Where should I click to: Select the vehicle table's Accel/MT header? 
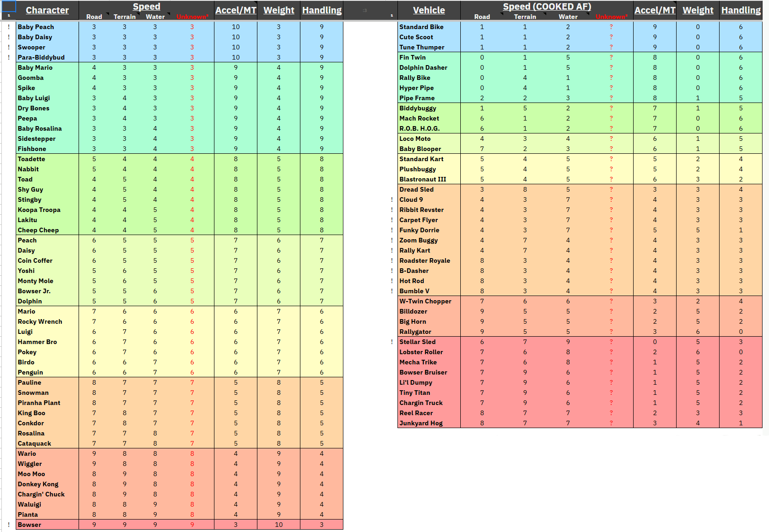click(655, 10)
